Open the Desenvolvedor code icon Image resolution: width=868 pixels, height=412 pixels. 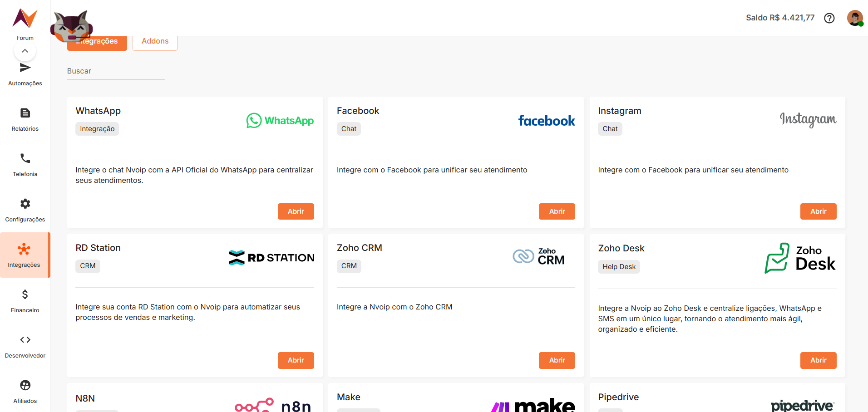tap(25, 340)
